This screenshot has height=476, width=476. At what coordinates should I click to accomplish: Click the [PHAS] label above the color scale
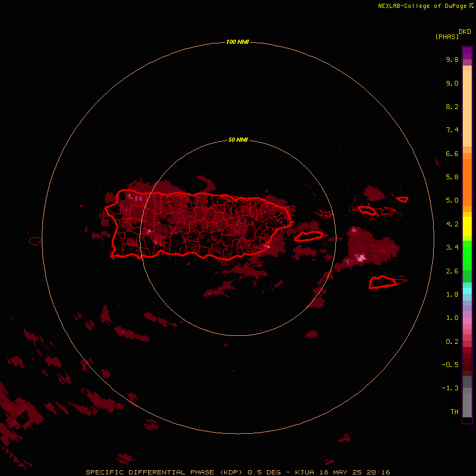(447, 36)
